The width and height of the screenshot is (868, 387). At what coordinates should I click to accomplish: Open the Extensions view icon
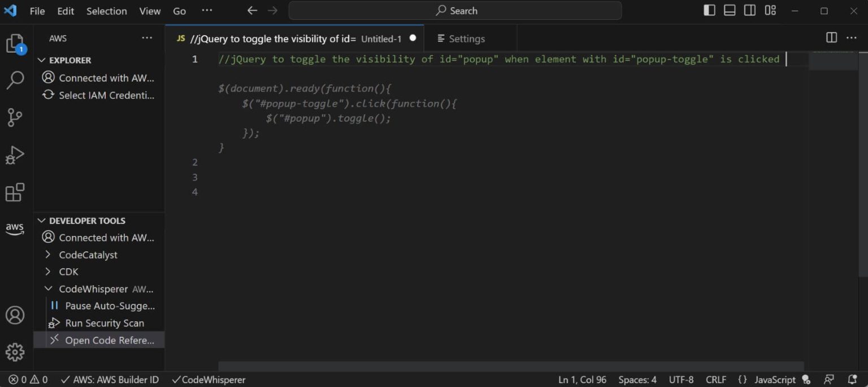14,192
